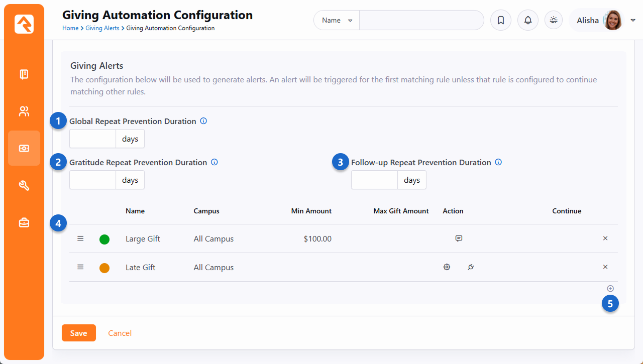This screenshot has height=364, width=643.
Task: Open the Finance sidebar section
Action: click(24, 148)
